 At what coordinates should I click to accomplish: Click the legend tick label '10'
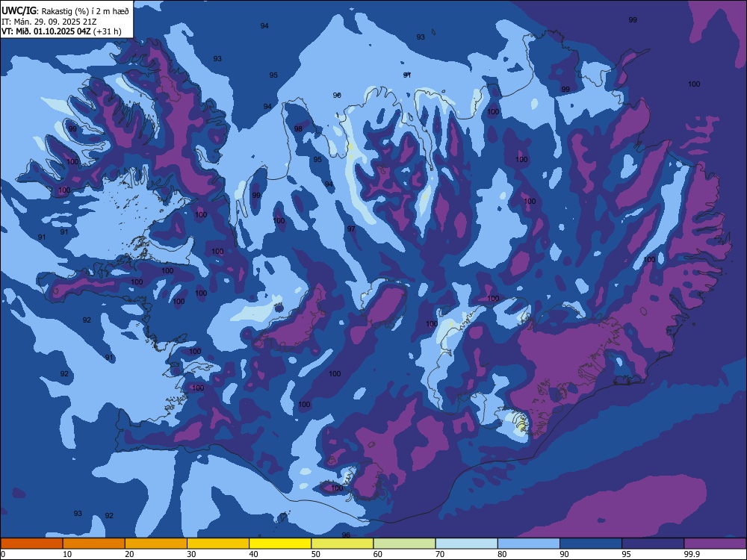tap(67, 554)
